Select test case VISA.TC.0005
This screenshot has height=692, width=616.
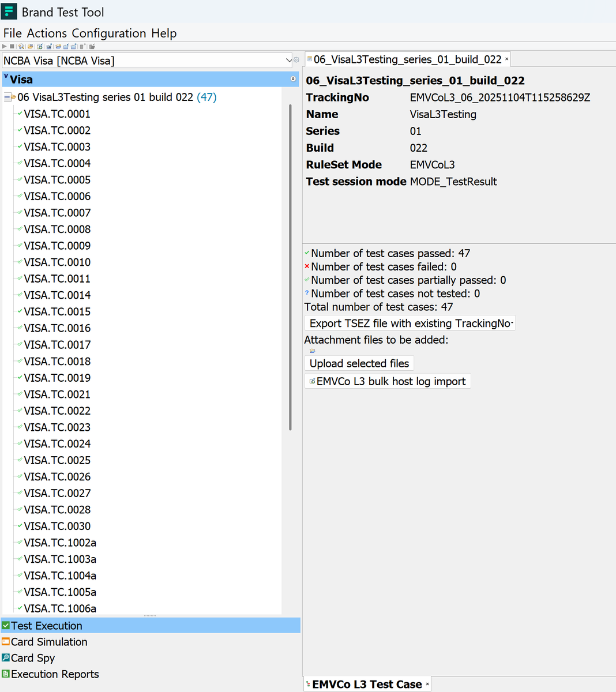pyautogui.click(x=57, y=179)
